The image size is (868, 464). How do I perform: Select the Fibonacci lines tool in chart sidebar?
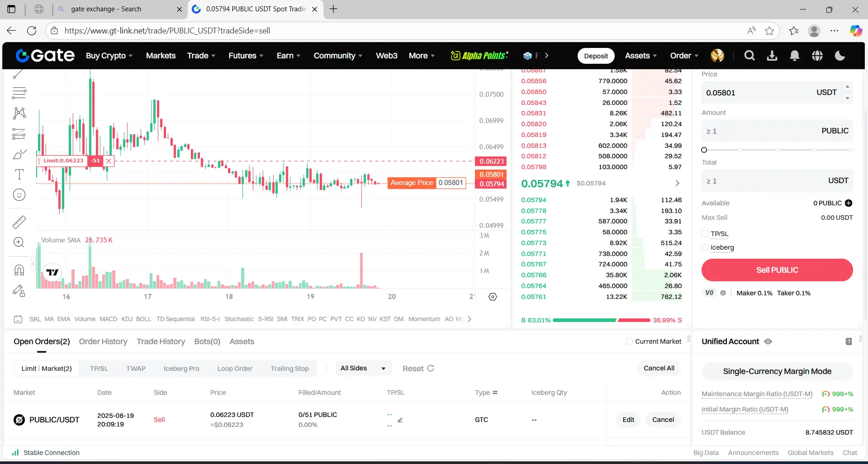tap(19, 93)
